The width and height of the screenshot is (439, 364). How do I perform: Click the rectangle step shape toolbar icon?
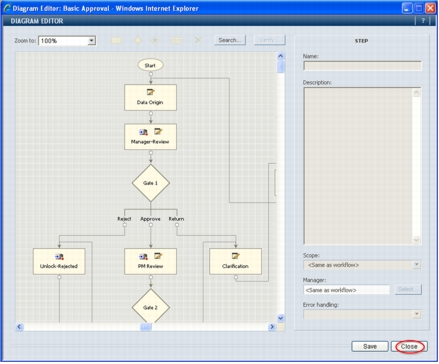point(116,41)
